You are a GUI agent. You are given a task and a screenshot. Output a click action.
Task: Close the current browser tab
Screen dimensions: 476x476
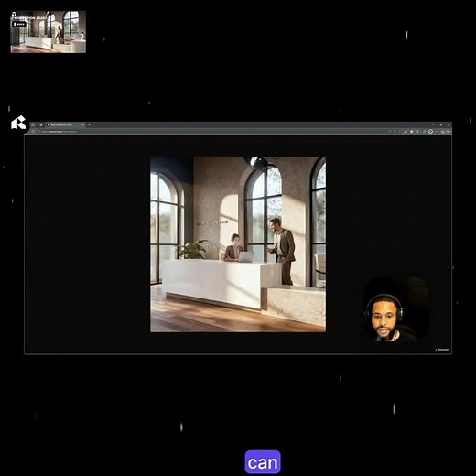[82, 124]
